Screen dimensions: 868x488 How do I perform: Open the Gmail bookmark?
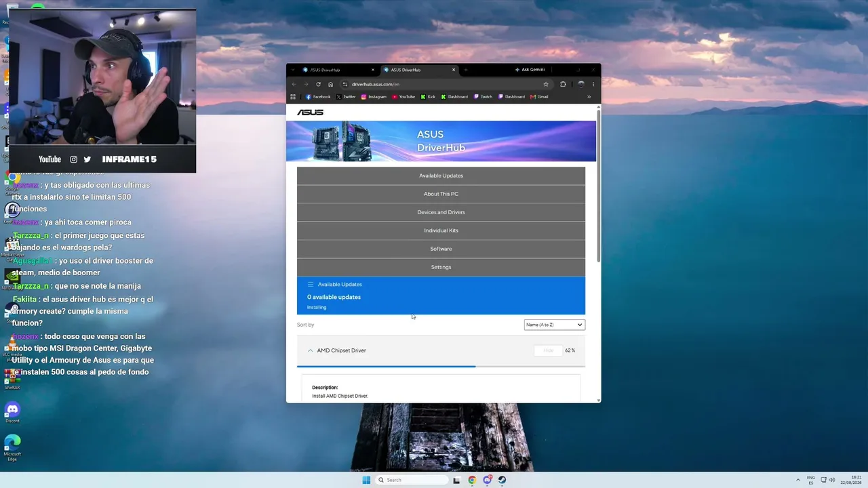[539, 97]
